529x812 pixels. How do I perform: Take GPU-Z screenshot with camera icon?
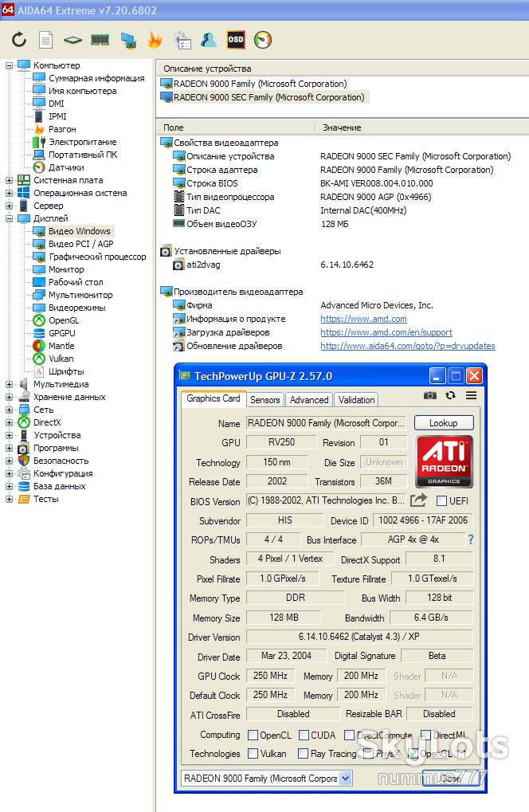pos(429,396)
